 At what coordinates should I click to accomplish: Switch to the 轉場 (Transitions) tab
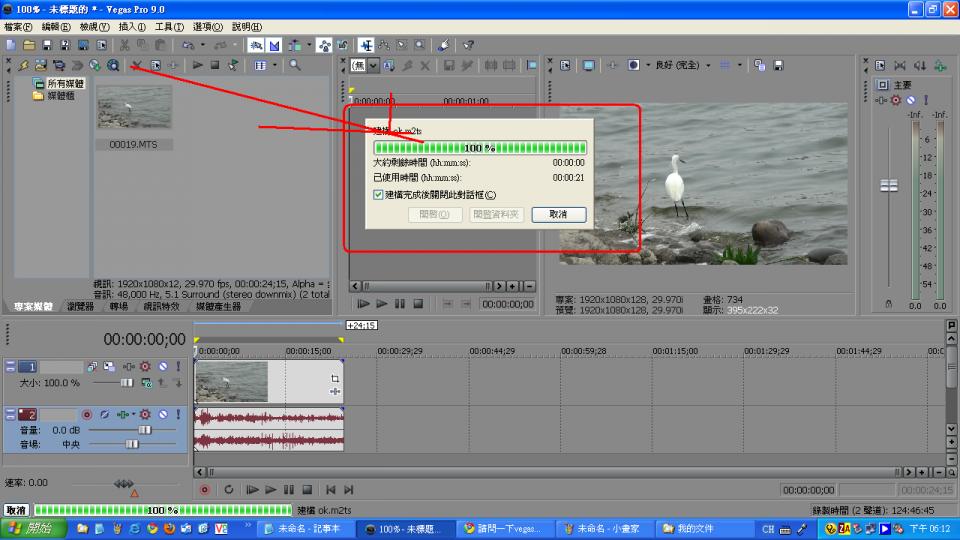pos(118,306)
